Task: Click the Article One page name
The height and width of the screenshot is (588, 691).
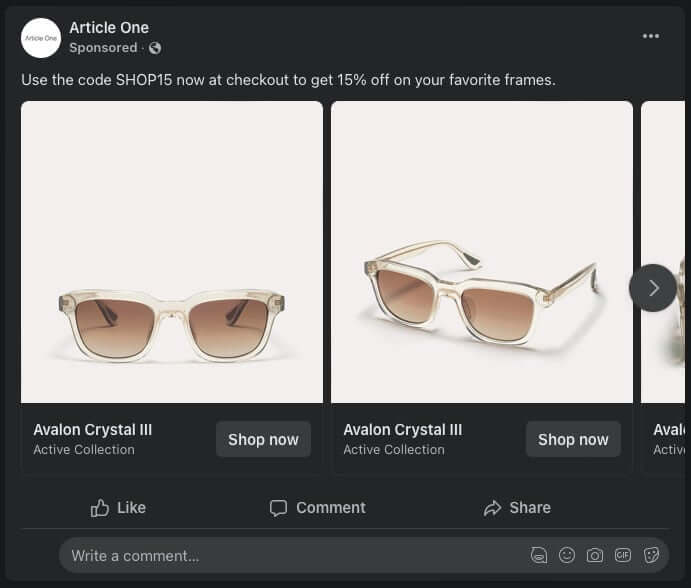Action: click(x=109, y=28)
